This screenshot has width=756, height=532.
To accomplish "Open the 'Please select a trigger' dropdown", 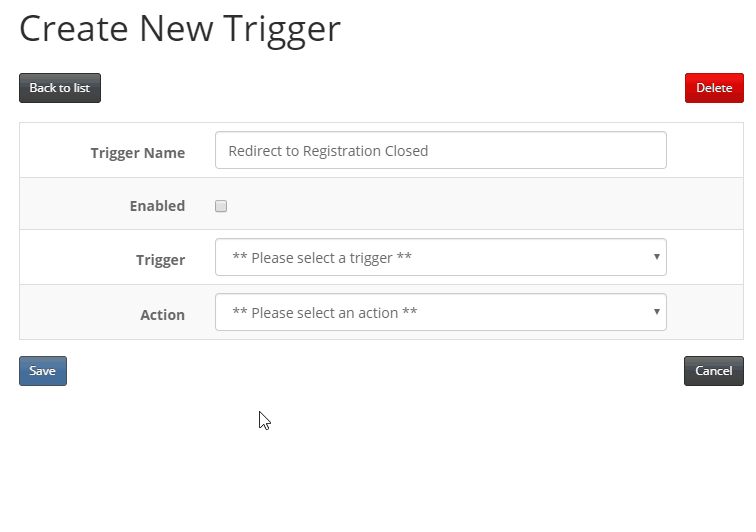I will click(441, 257).
